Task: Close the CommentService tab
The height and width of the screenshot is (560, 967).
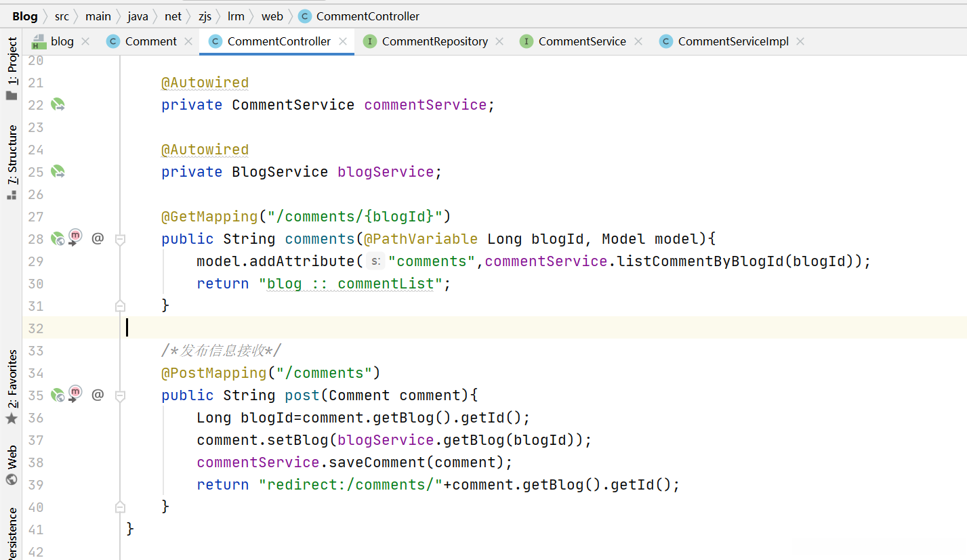Action: pos(638,41)
